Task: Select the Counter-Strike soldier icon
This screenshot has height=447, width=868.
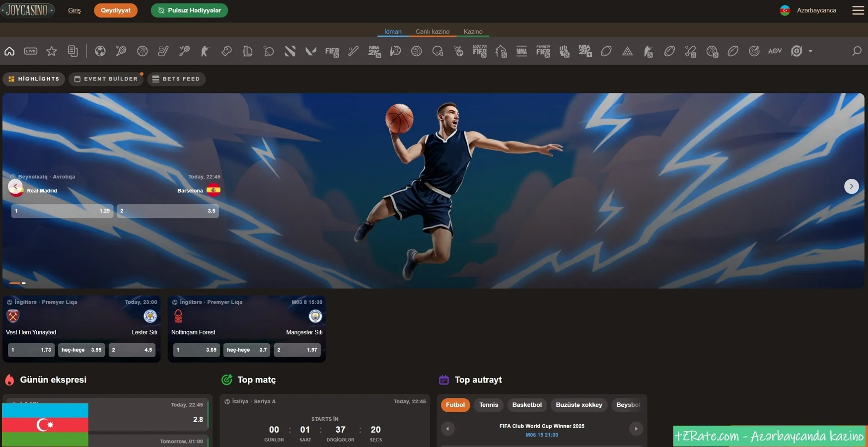Action: pos(205,51)
